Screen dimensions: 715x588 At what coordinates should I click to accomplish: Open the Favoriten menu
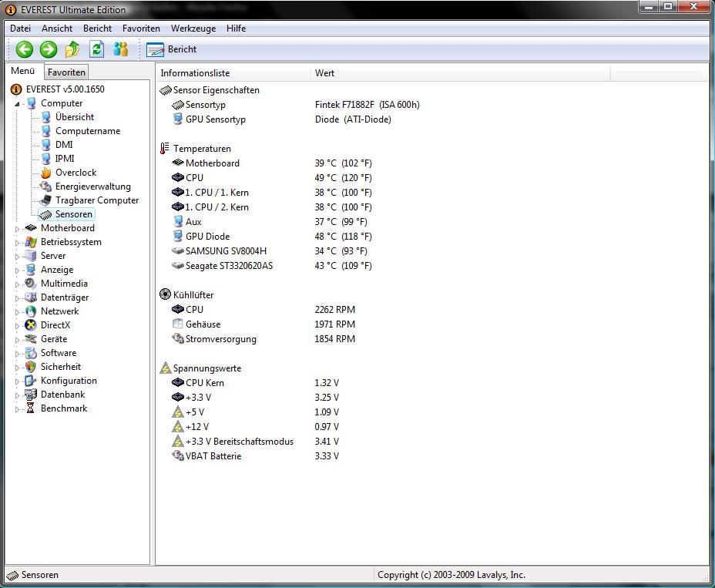[x=141, y=29]
